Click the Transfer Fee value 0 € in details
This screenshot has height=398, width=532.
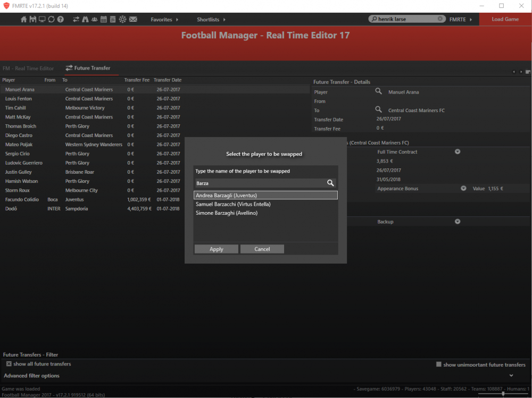coord(380,128)
